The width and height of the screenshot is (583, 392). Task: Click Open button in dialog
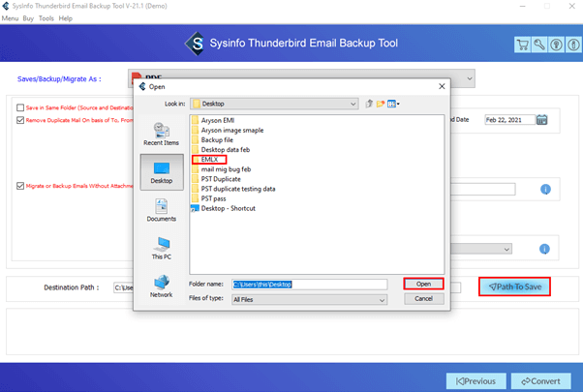pyautogui.click(x=423, y=284)
